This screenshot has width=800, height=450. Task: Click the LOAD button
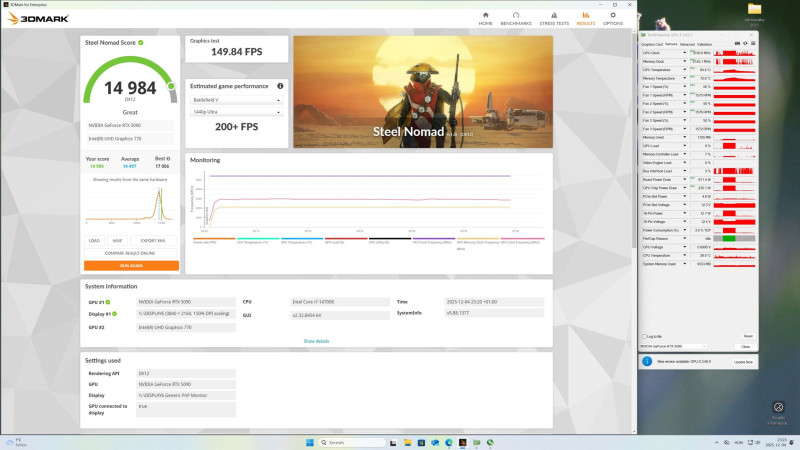[94, 241]
